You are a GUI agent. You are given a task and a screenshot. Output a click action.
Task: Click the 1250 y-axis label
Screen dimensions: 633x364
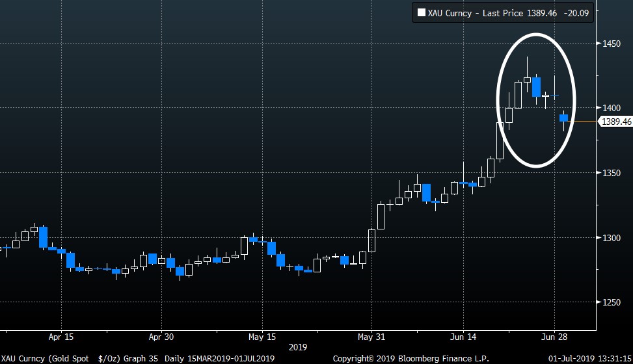point(612,302)
